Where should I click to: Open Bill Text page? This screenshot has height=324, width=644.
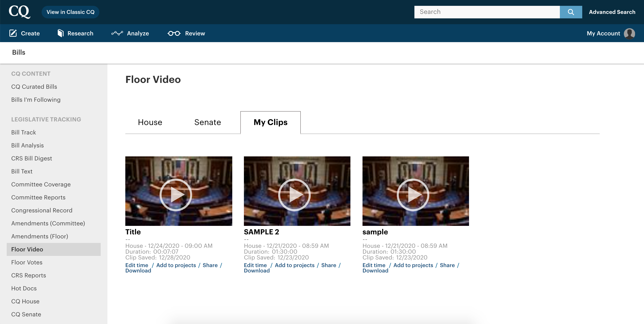22,171
